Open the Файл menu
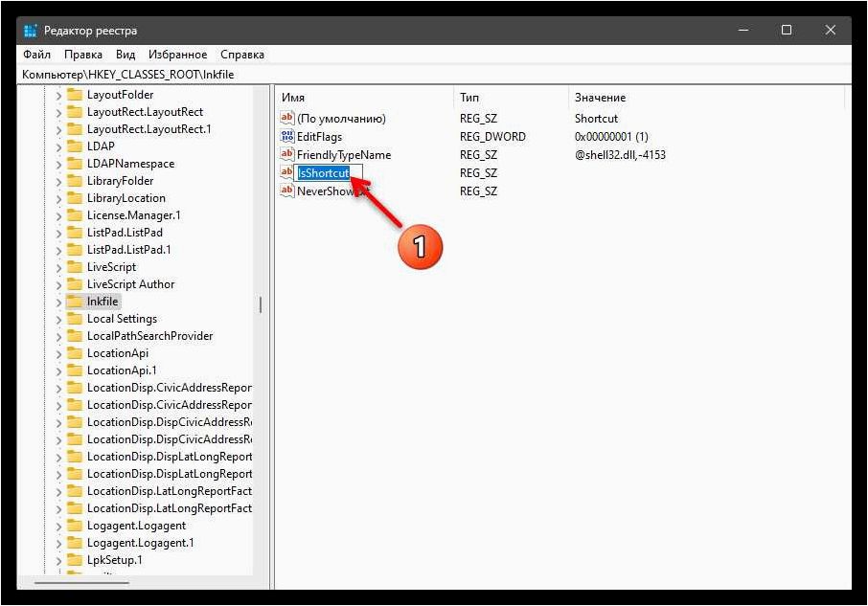868x606 pixels. tap(36, 55)
